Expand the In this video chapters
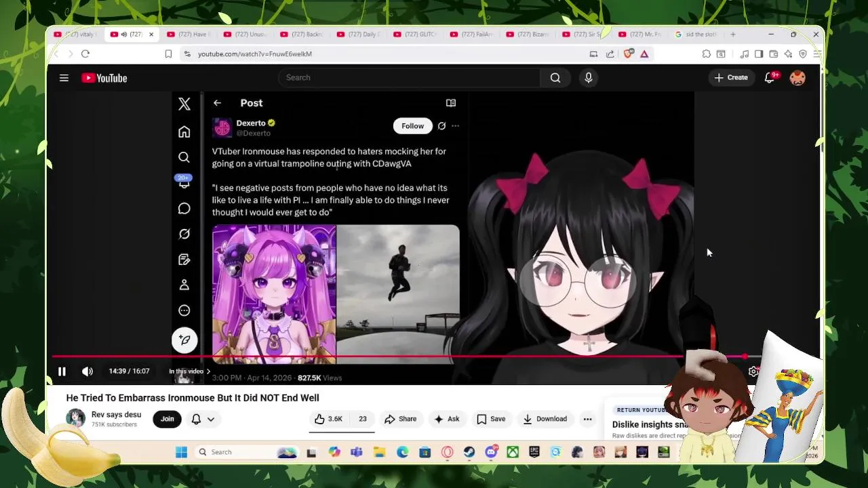 190,371
